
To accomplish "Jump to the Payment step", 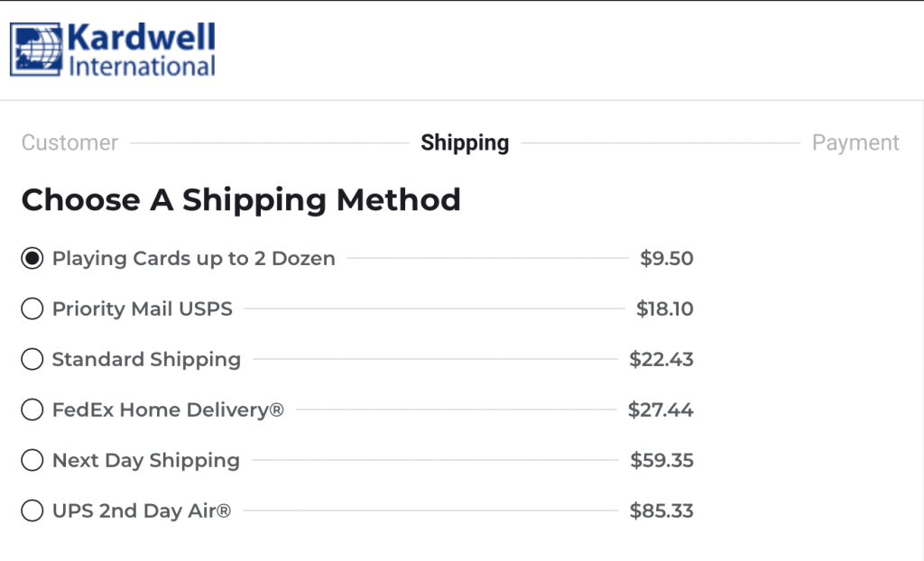I will [855, 143].
